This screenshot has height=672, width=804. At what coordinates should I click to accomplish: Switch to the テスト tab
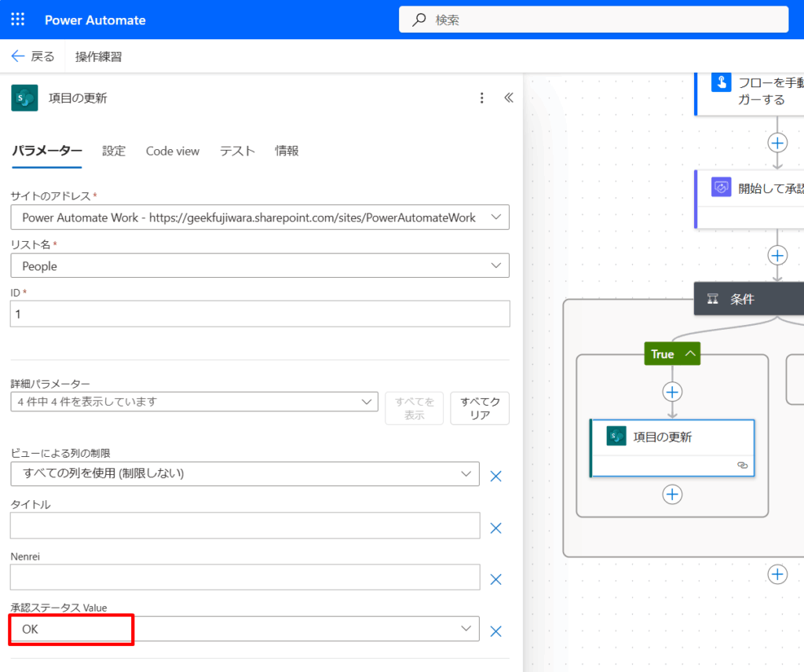pyautogui.click(x=237, y=151)
